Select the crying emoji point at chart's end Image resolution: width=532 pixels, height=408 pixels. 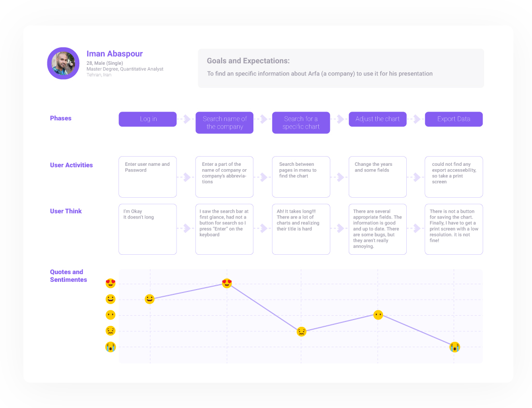[x=454, y=347]
